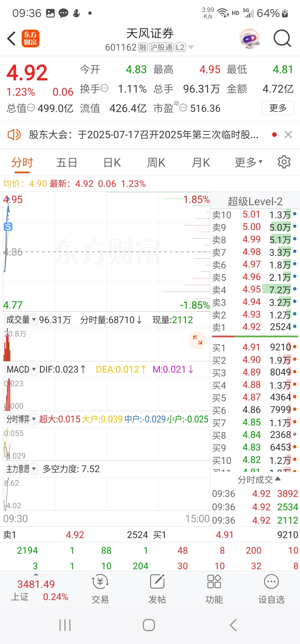
Task: Open the 成交量 indicator dropdown
Action: click(x=21, y=320)
